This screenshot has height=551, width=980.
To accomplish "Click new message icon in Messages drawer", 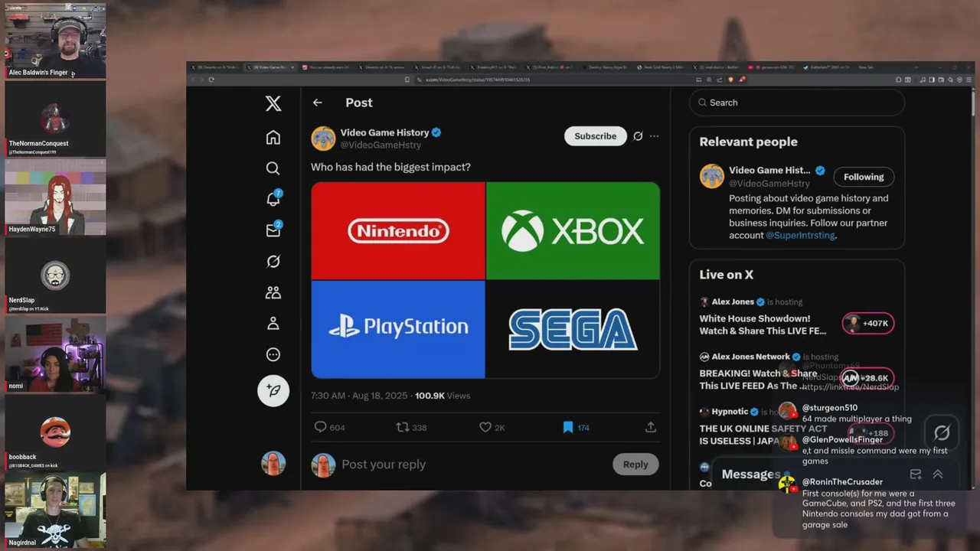I will click(915, 474).
